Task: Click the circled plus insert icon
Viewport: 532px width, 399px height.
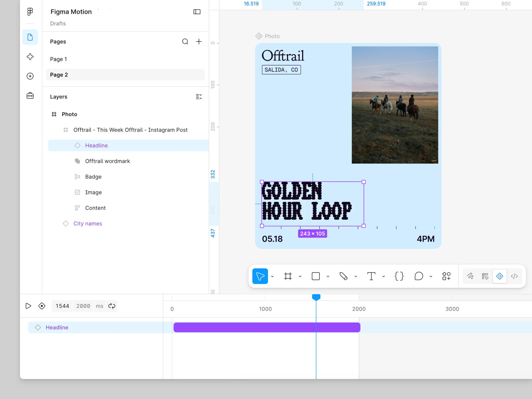Action: coord(30,76)
